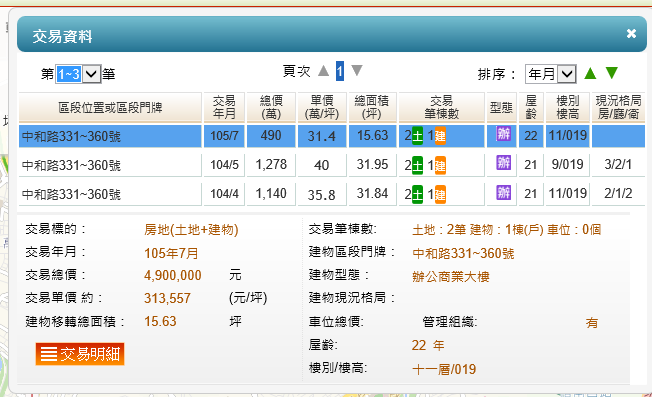
Task: Click the 十一層/019 floor value
Action: tap(444, 369)
